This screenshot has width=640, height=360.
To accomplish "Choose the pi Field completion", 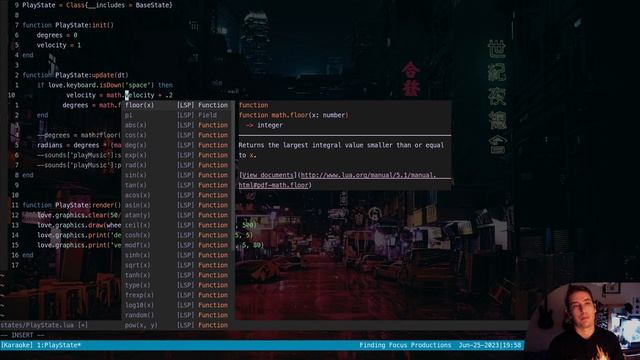I will coord(178,115).
